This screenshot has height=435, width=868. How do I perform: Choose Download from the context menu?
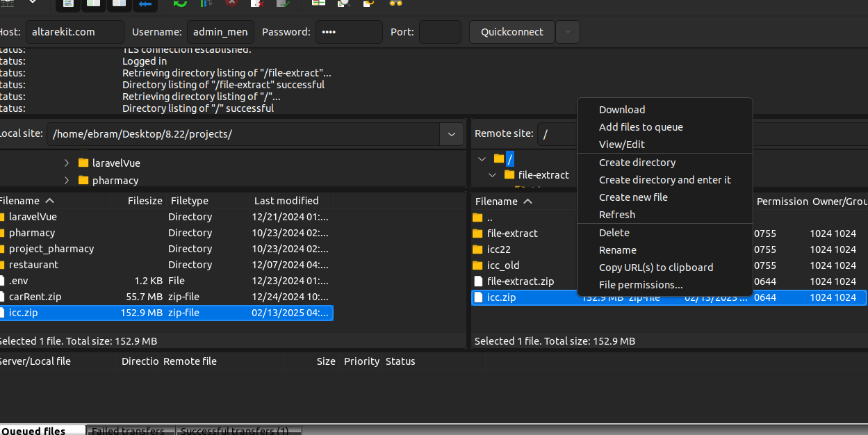coord(622,110)
